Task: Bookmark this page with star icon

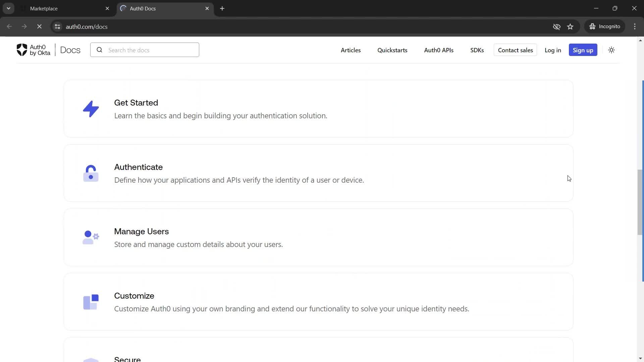Action: tap(570, 26)
